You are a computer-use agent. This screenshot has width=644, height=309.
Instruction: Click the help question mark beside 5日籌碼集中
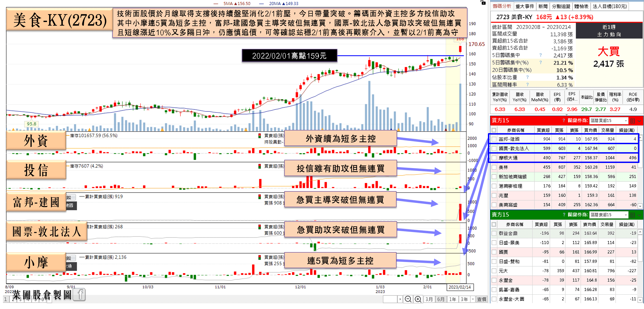541,55
